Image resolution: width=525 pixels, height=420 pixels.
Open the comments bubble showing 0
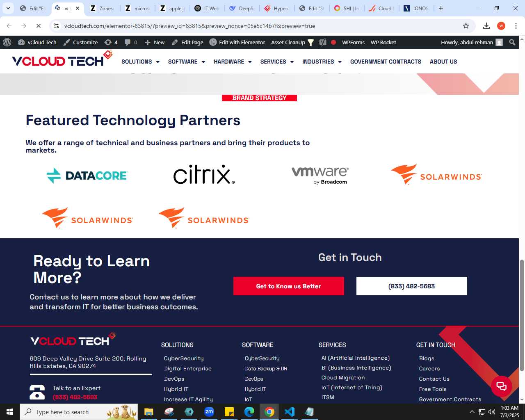tap(131, 42)
